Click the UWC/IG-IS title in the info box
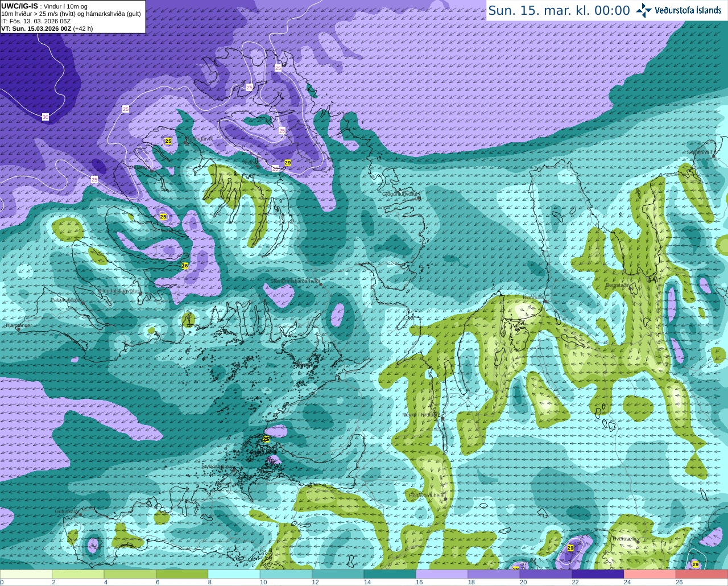 20,6
